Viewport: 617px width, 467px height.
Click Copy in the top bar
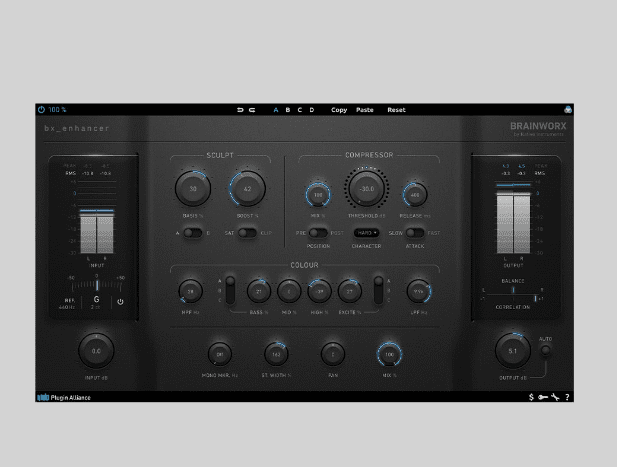click(339, 110)
